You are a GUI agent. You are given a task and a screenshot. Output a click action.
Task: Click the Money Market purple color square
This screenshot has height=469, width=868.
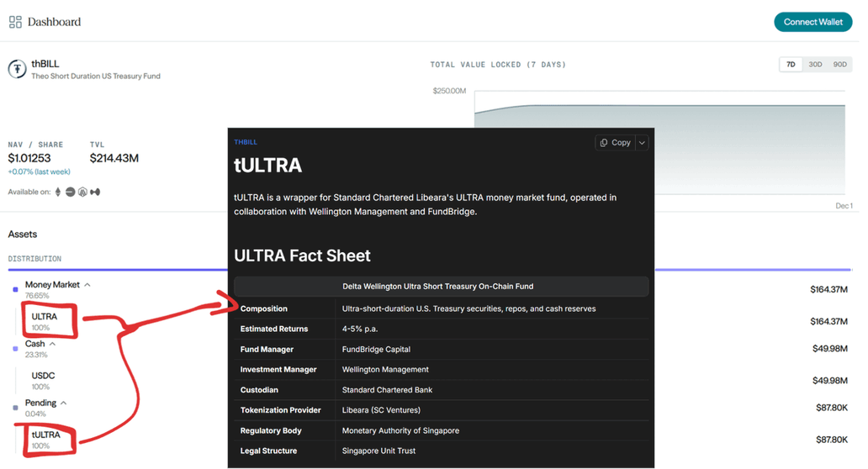[x=15, y=290]
